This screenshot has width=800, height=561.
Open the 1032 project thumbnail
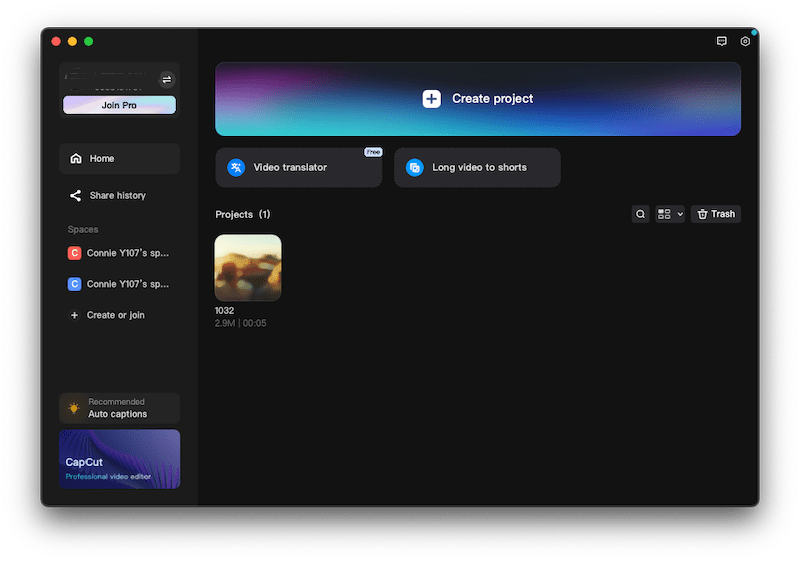[248, 267]
